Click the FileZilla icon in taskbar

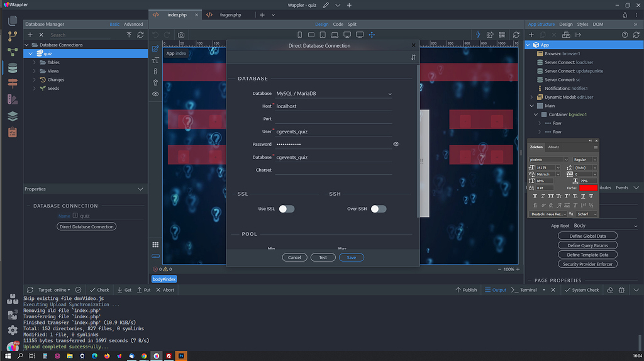point(169,355)
